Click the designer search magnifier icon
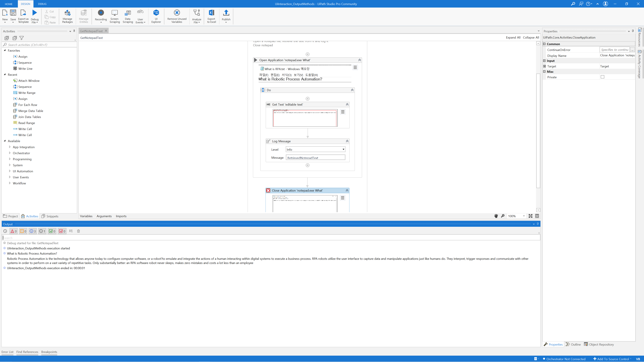 coord(503,216)
